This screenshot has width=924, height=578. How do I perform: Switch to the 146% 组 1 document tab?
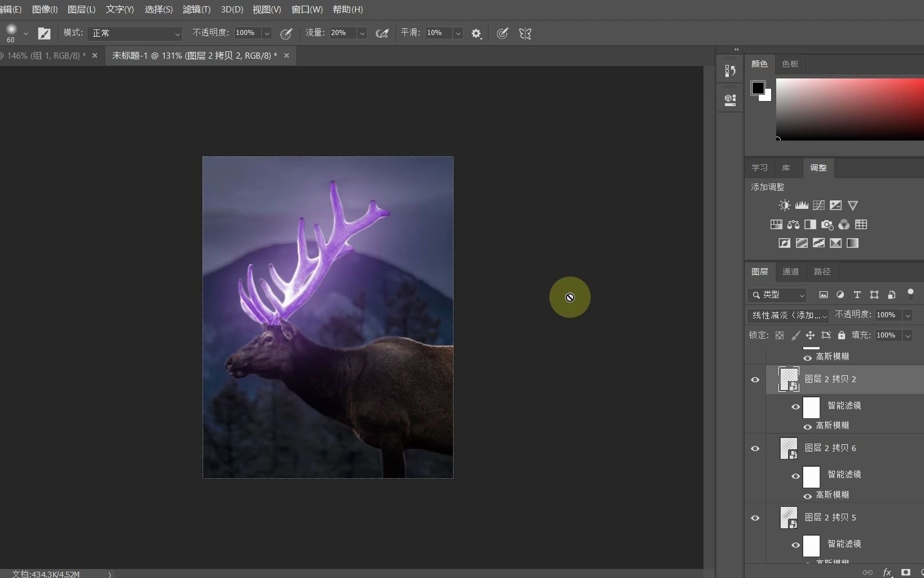click(x=44, y=55)
